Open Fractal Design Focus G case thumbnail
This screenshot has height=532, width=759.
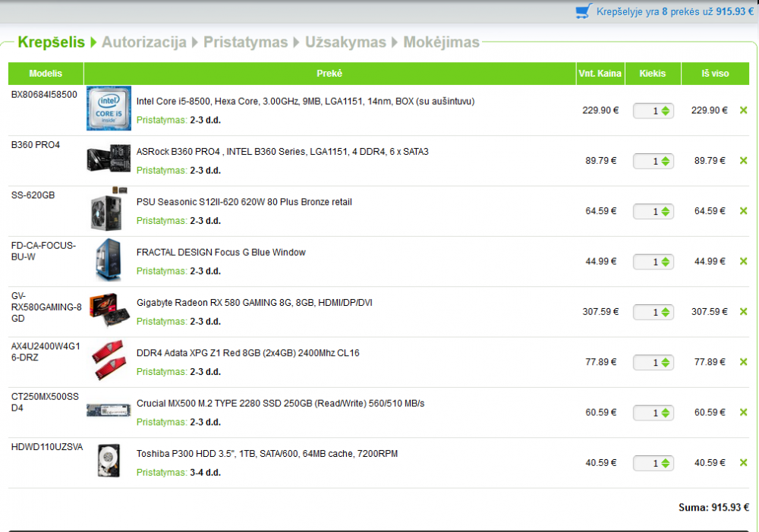tap(109, 260)
